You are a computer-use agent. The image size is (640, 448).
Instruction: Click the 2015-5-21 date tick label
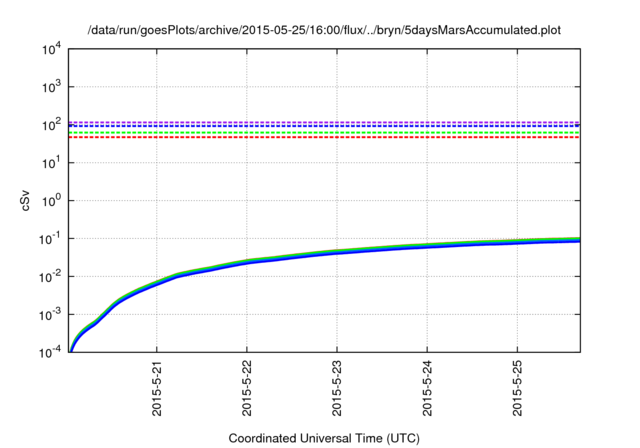click(157, 388)
